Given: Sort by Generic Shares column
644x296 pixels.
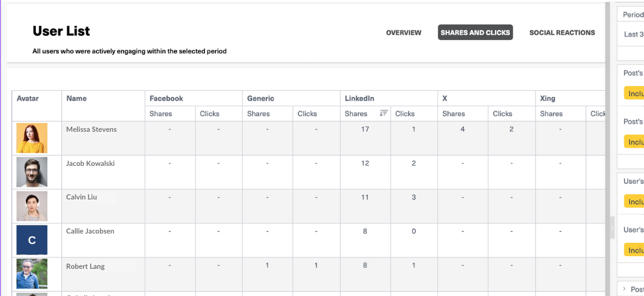Looking at the screenshot, I should pos(258,113).
